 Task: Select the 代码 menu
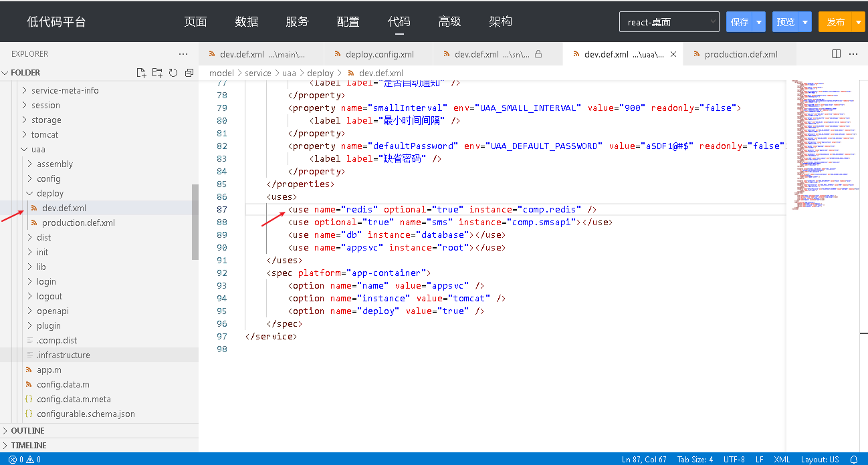(x=399, y=21)
